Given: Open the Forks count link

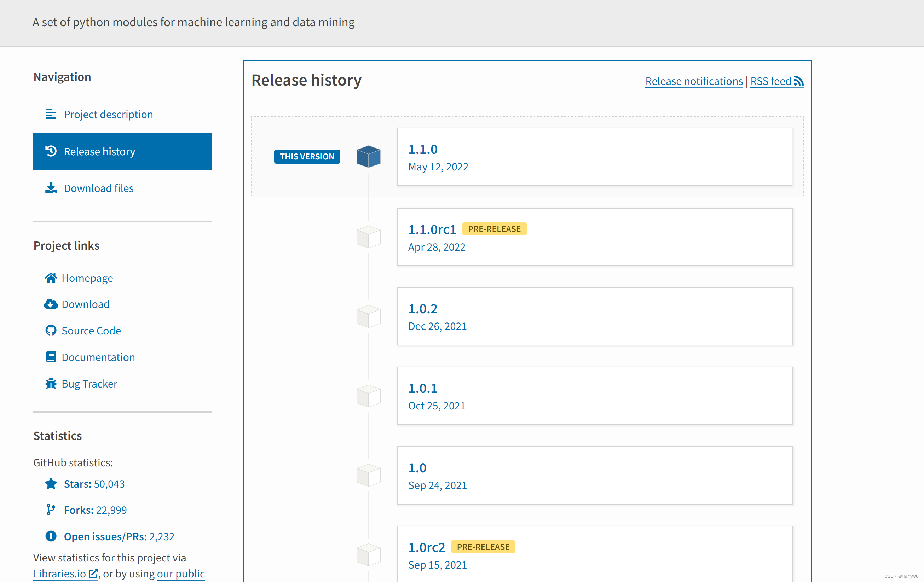Looking at the screenshot, I should click(95, 510).
